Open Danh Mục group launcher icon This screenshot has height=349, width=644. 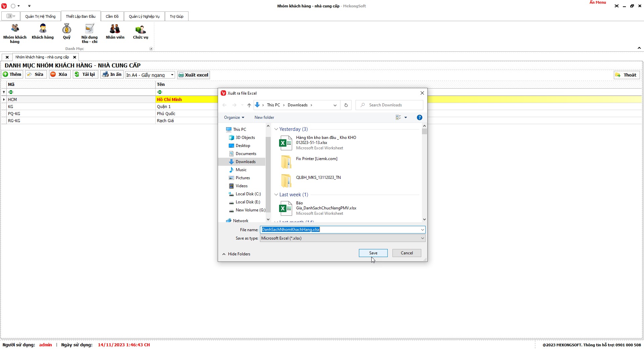coord(151,49)
